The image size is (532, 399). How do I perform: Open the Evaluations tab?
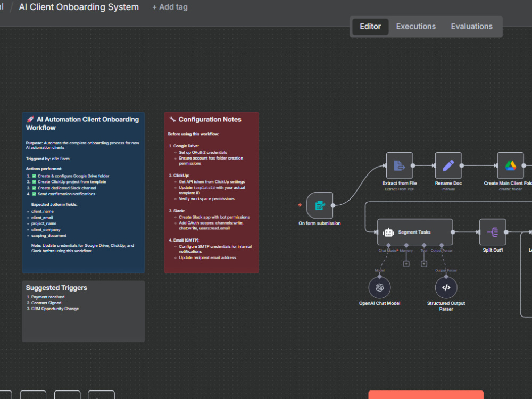click(471, 27)
